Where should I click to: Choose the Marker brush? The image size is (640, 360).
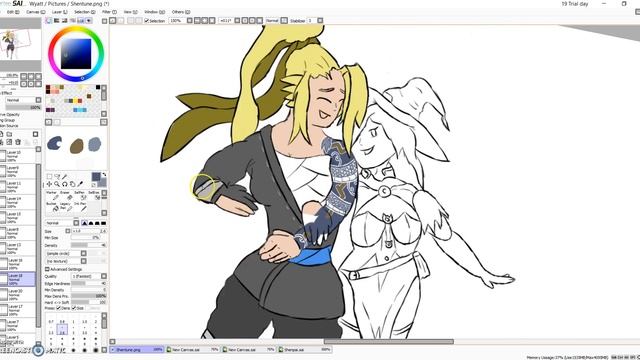pyautogui.click(x=52, y=195)
